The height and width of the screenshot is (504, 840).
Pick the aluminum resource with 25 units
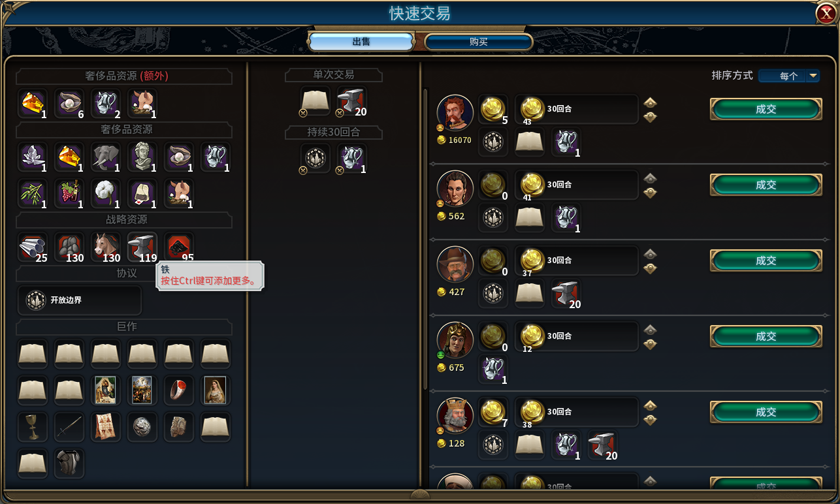pos(33,247)
